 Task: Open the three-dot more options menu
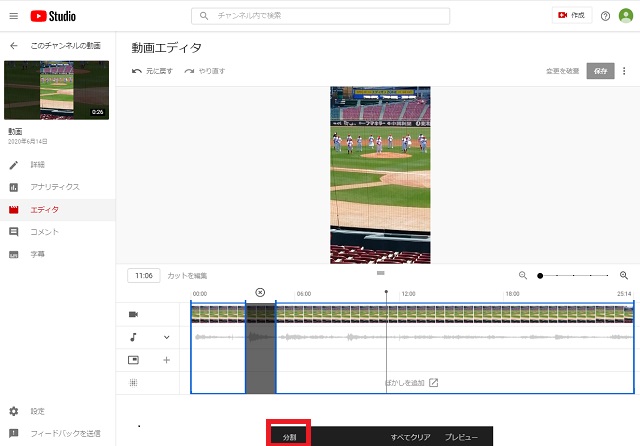tap(624, 71)
